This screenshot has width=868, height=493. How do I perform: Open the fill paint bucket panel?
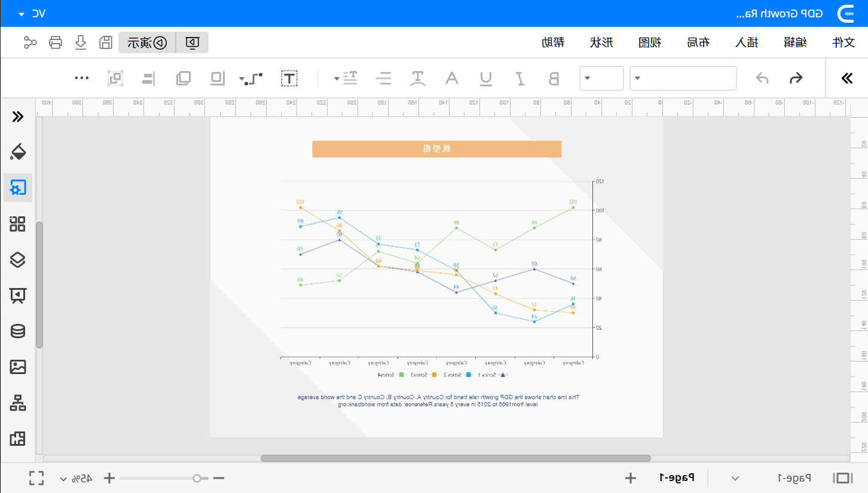point(18,152)
